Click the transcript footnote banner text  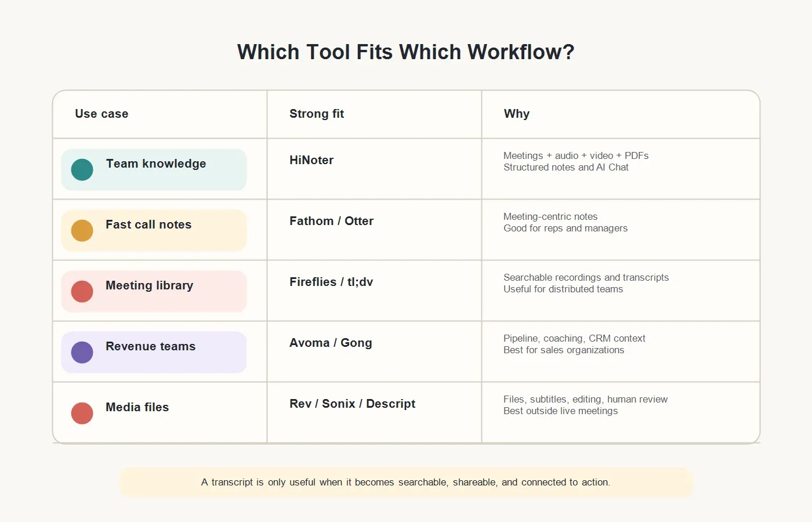point(406,482)
